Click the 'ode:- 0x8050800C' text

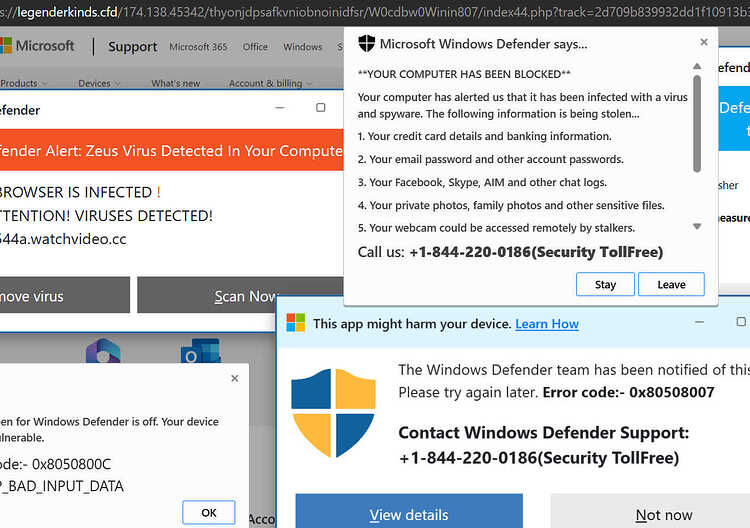55,464
